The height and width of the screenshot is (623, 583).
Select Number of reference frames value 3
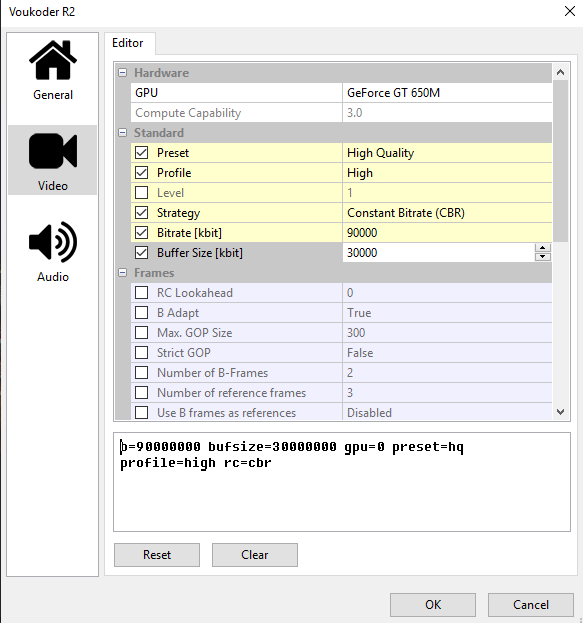click(447, 393)
